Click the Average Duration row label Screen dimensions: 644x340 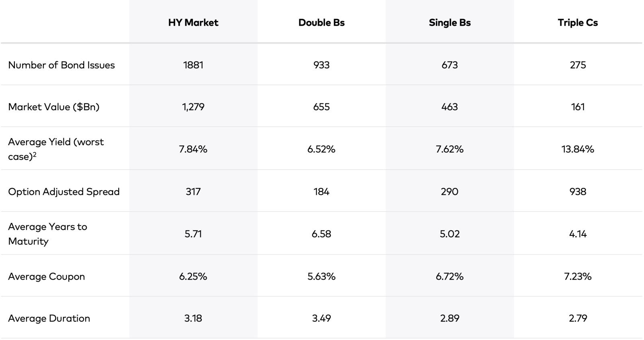tap(49, 318)
